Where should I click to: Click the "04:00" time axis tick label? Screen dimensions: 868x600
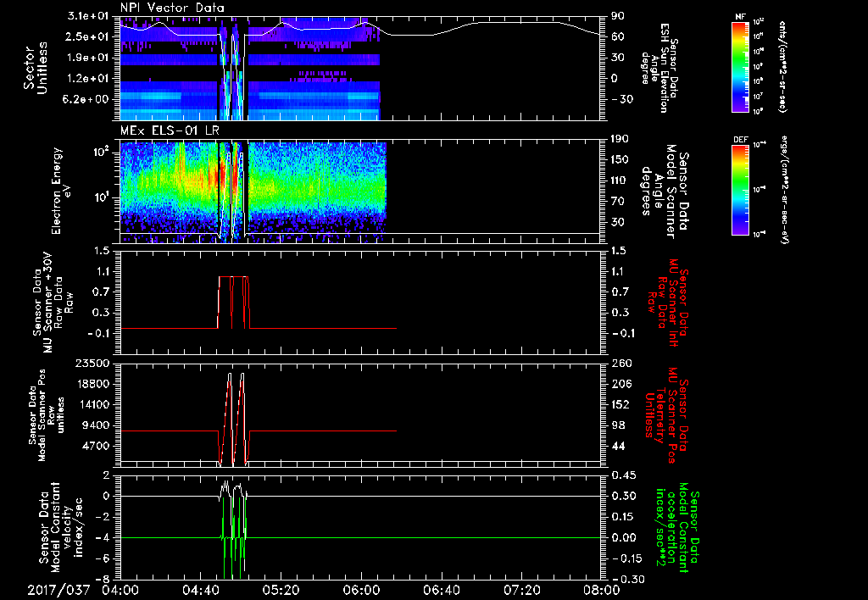click(120, 590)
